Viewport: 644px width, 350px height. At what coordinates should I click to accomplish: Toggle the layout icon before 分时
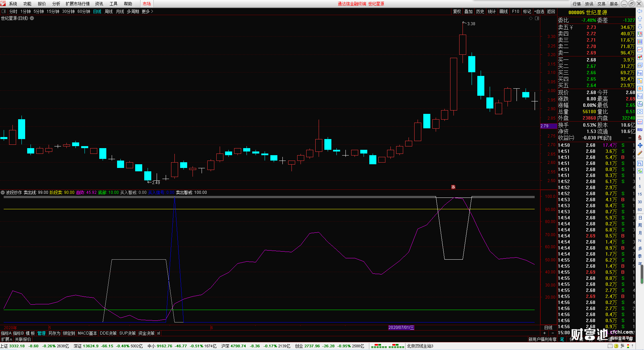(4, 11)
